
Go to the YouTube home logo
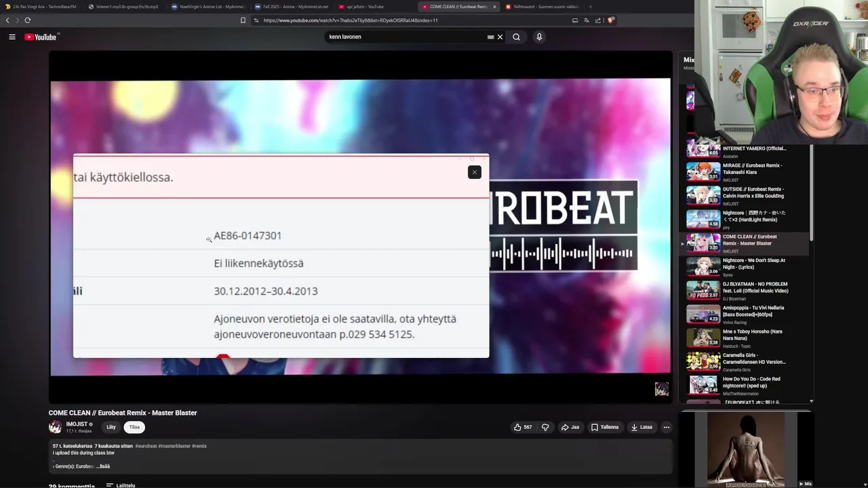pyautogui.click(x=41, y=37)
